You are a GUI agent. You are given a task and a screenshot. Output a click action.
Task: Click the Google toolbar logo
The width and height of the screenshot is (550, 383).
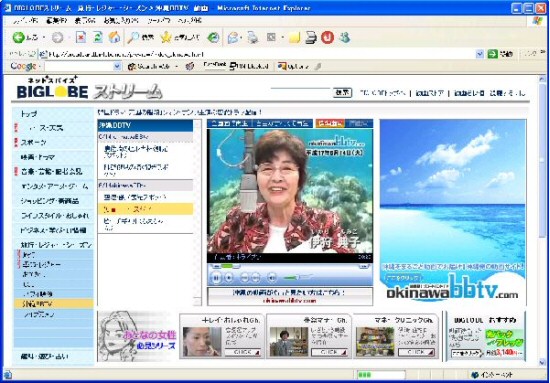pos(23,66)
